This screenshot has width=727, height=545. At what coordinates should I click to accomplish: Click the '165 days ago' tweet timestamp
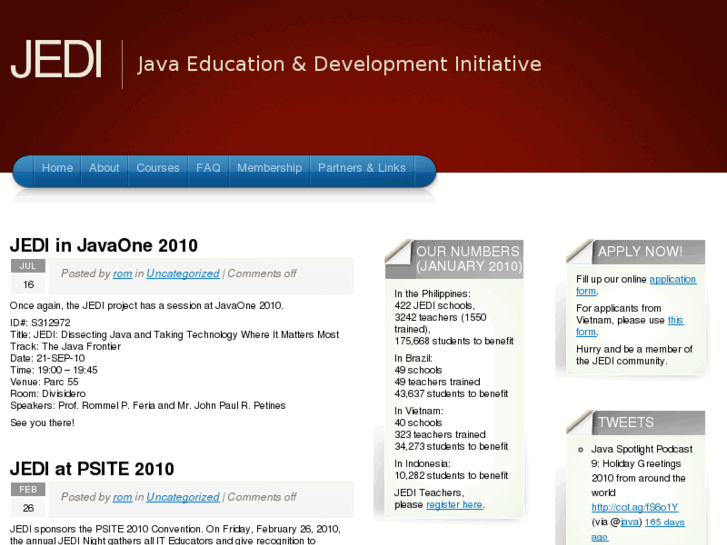pos(638,529)
